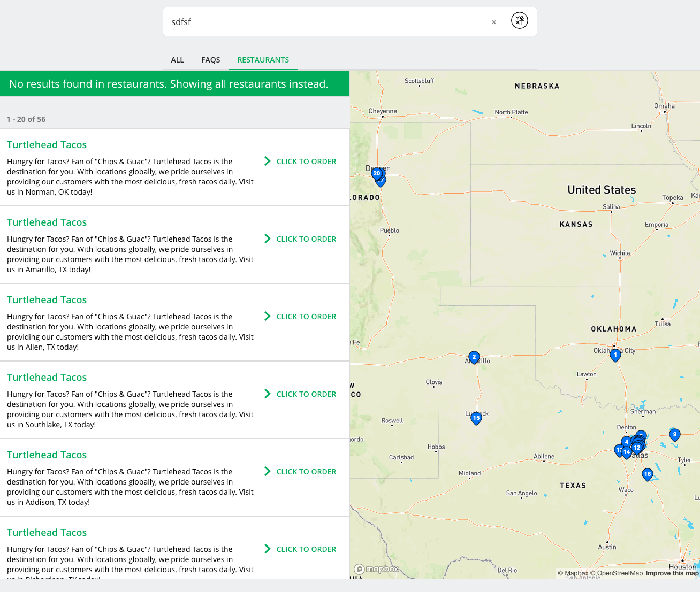Click to order from Norman, OK location
Image resolution: width=700 pixels, height=592 pixels.
pyautogui.click(x=300, y=162)
